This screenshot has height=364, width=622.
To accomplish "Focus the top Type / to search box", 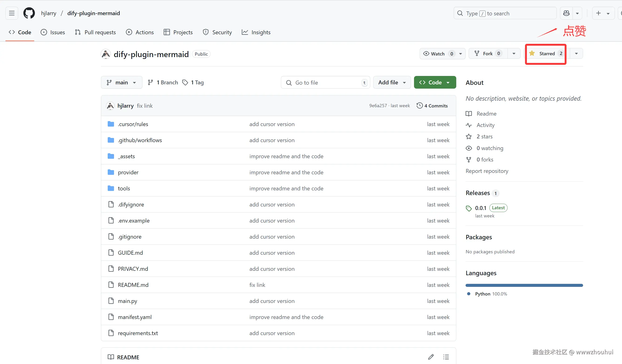I will tap(505, 13).
